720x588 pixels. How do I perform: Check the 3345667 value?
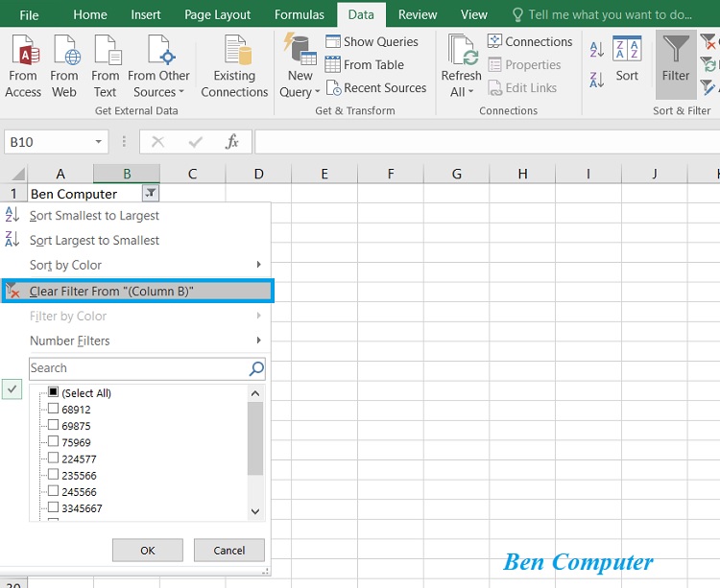point(53,507)
